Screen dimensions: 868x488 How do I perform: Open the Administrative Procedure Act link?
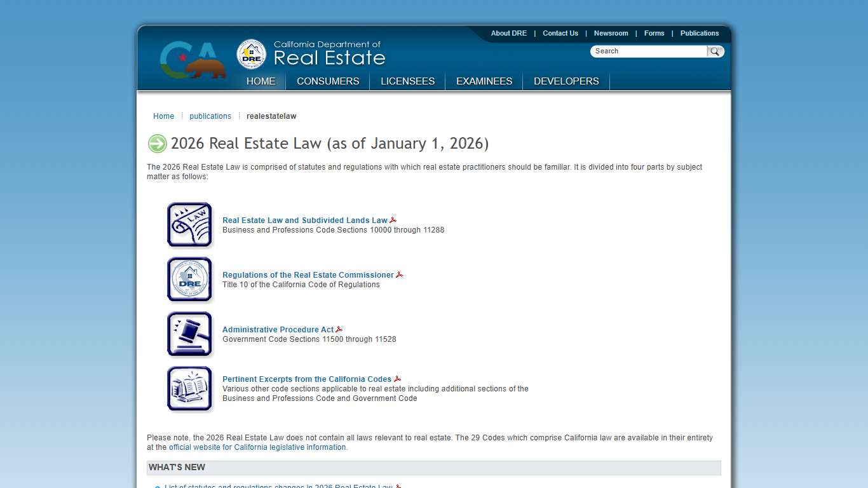click(x=278, y=329)
